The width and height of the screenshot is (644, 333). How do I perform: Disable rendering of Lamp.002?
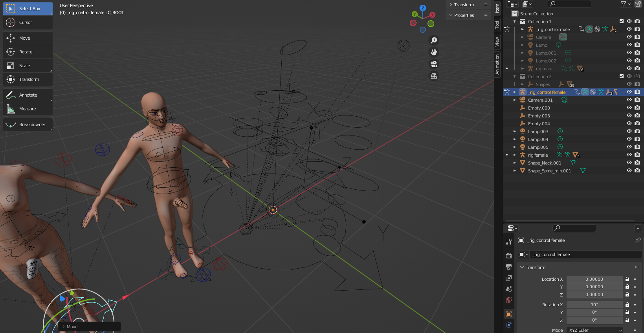pyautogui.click(x=637, y=60)
